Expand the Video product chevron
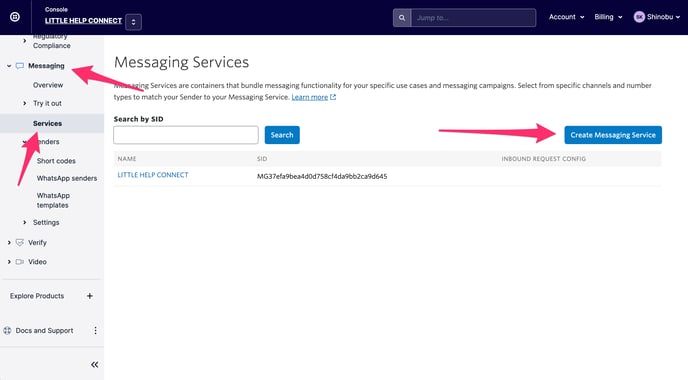Image resolution: width=688 pixels, height=380 pixels. tap(9, 262)
